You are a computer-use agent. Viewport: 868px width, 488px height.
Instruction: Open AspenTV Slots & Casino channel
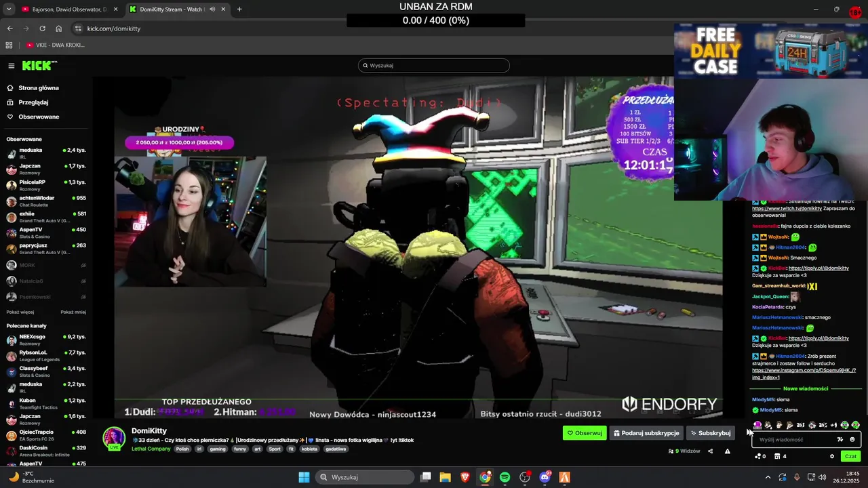46,232
